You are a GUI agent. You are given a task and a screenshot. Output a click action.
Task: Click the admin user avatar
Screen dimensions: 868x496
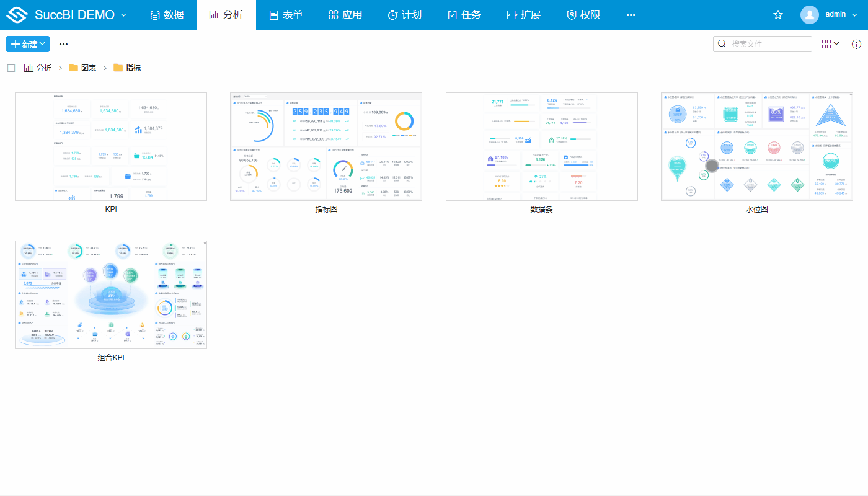[809, 15]
